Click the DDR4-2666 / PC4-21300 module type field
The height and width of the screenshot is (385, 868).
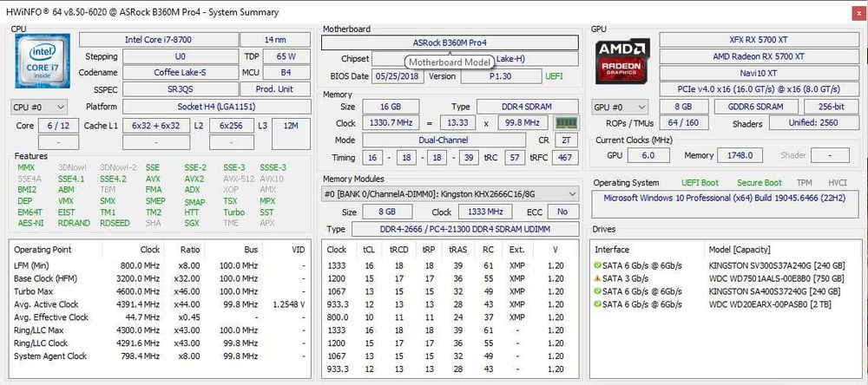pyautogui.click(x=465, y=229)
